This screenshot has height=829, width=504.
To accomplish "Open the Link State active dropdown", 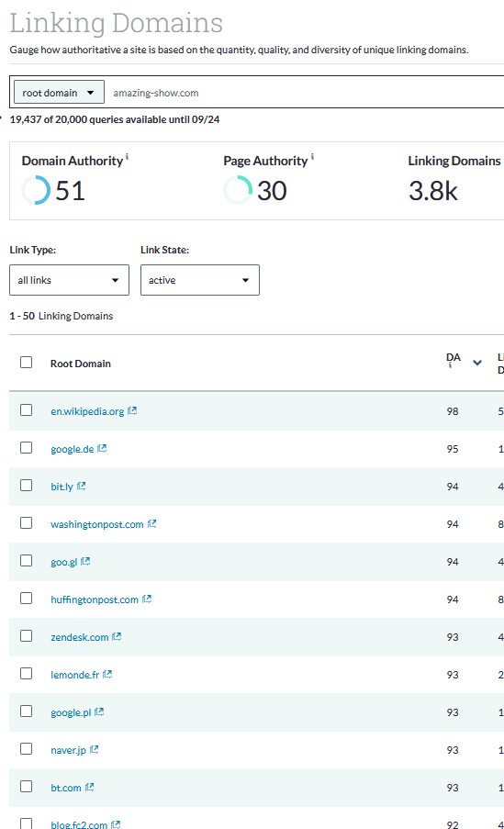I will point(200,280).
